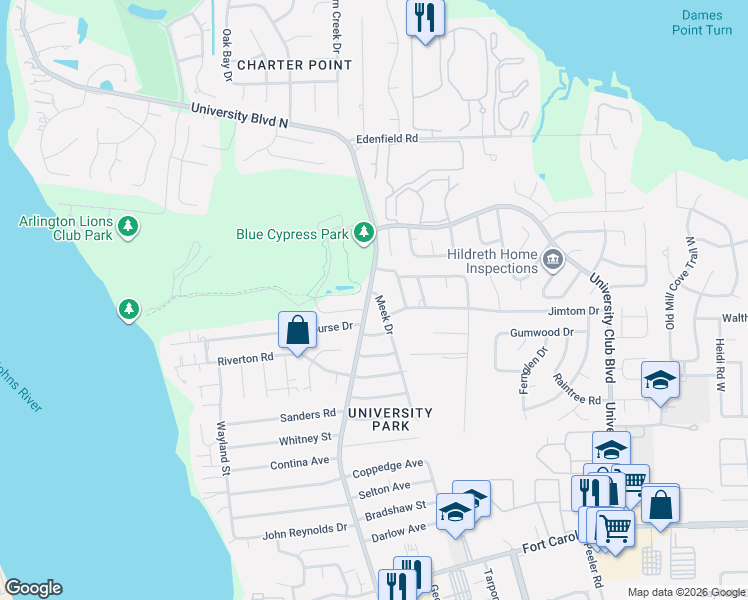Open the school marker below University Club Blvd label
This screenshot has width=748, height=600.
(x=611, y=448)
